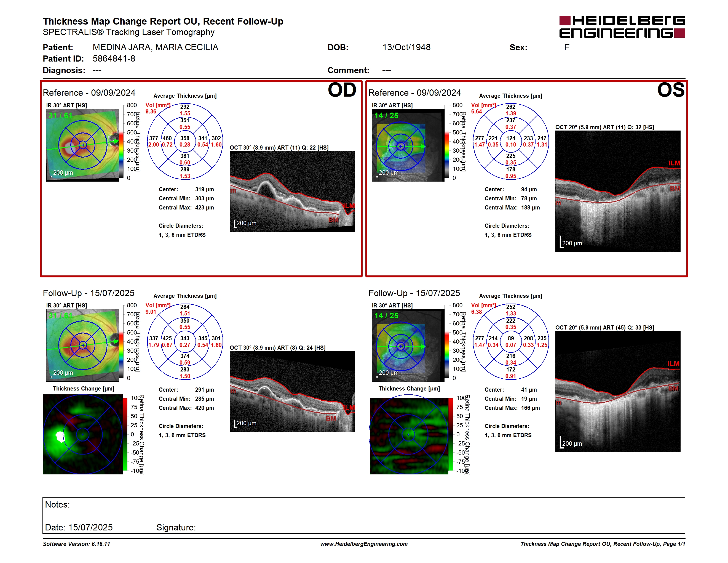The image size is (728, 563).
Task: Click the OD reference retina thickness color scale
Action: click(121, 142)
